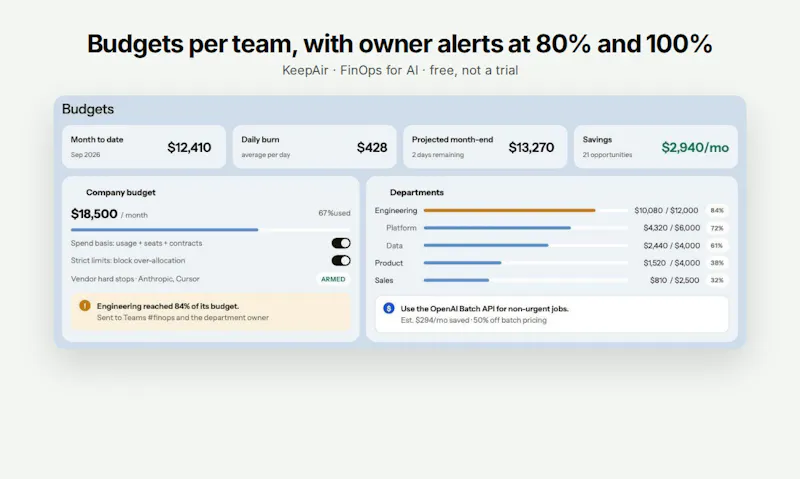Toggle Strict limits block over-allocation switch

[341, 261]
